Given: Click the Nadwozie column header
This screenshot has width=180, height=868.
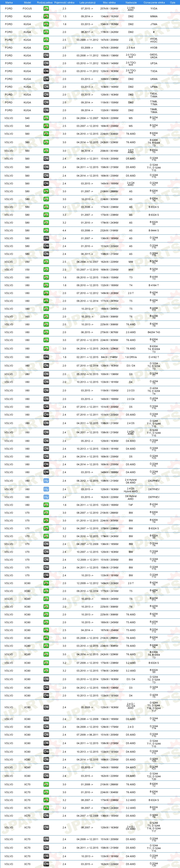Looking at the screenshot, I should (x=131, y=2).
